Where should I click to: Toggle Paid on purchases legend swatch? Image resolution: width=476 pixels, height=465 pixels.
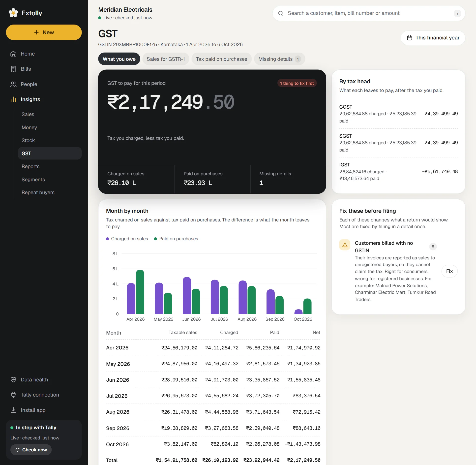(x=155, y=239)
